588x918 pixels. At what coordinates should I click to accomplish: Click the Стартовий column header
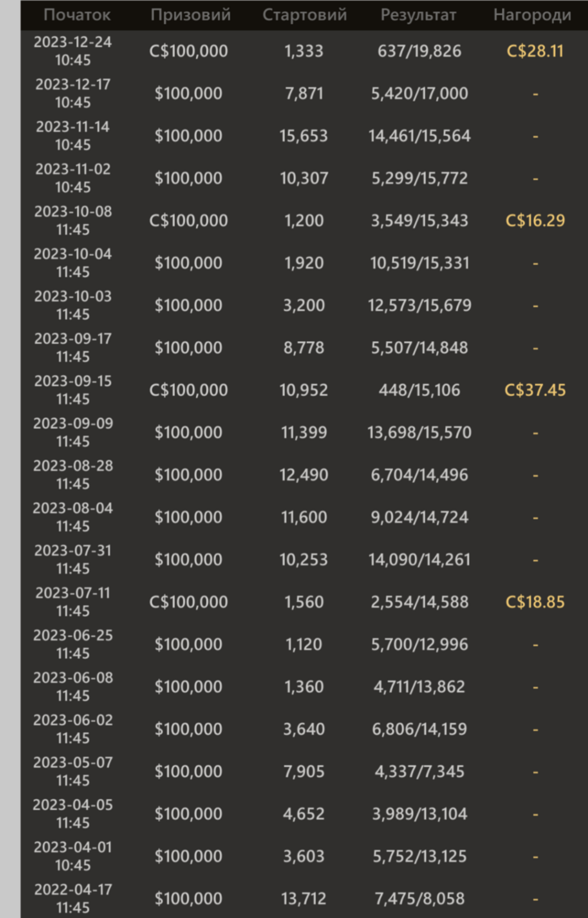coord(304,15)
